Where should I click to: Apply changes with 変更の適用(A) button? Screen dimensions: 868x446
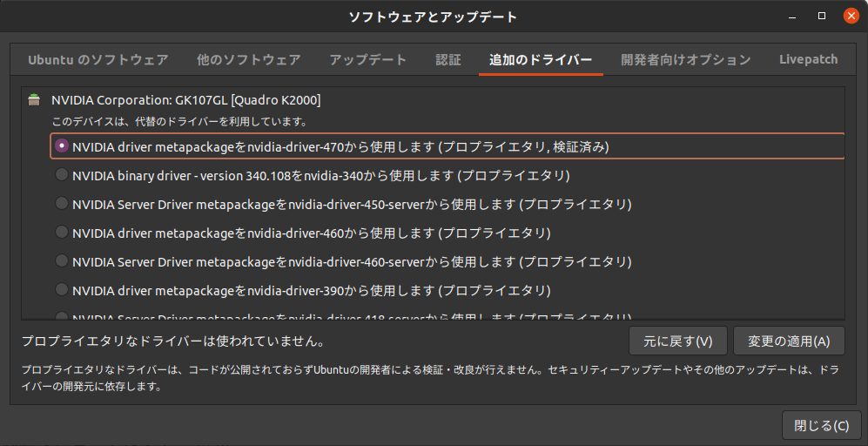(789, 341)
